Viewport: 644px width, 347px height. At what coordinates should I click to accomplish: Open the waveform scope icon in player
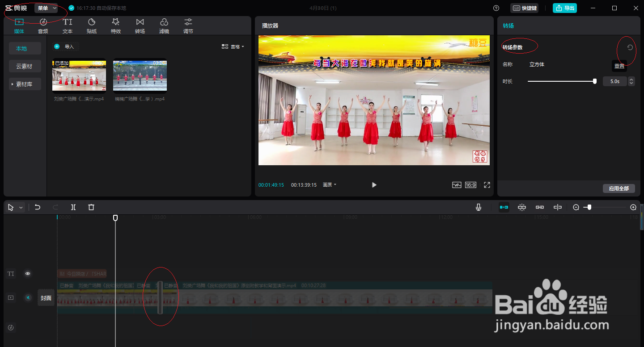tap(457, 185)
